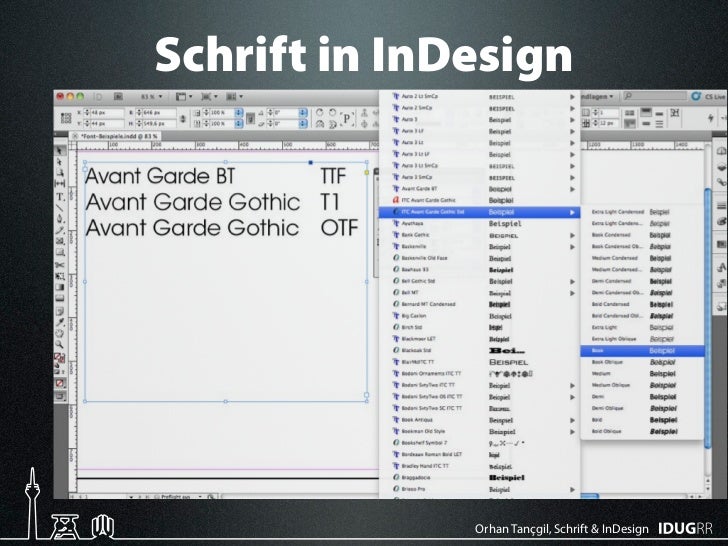The width and height of the screenshot is (728, 546).
Task: Click the P transform preview icon
Action: [x=346, y=118]
